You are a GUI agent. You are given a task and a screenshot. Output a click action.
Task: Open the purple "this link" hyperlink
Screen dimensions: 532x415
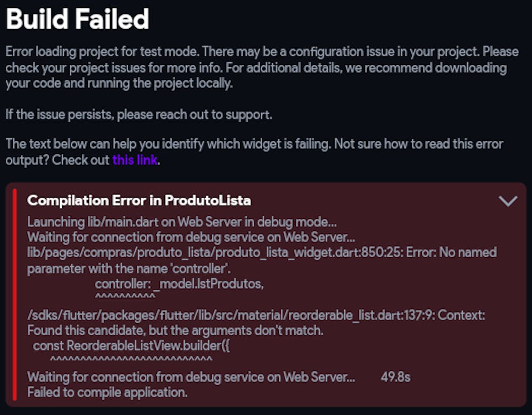pyautogui.click(x=135, y=160)
